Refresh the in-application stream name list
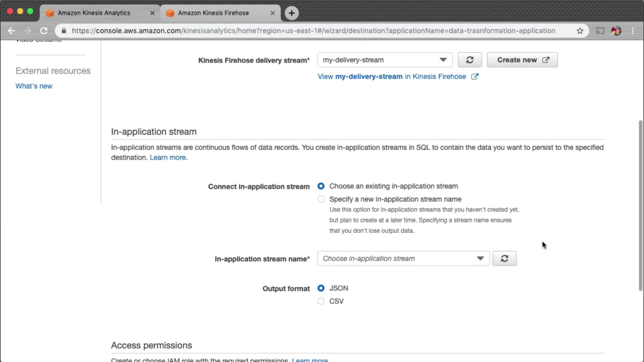This screenshot has height=362, width=644. click(x=504, y=258)
